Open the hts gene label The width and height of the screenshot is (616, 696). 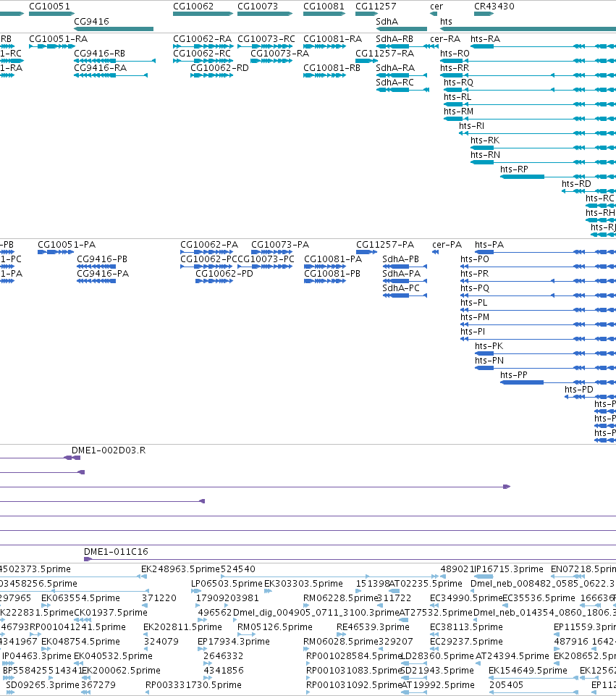pos(446,21)
